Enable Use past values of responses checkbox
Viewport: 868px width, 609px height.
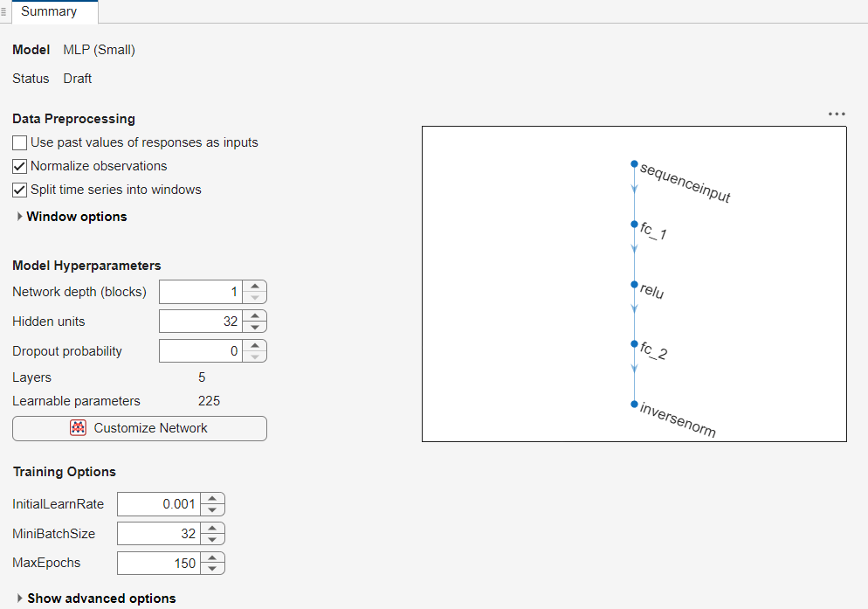20,142
